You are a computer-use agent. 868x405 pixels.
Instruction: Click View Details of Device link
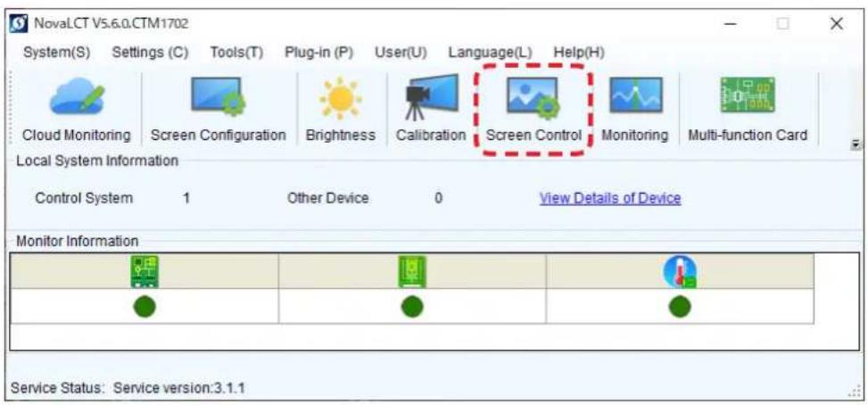610,198
